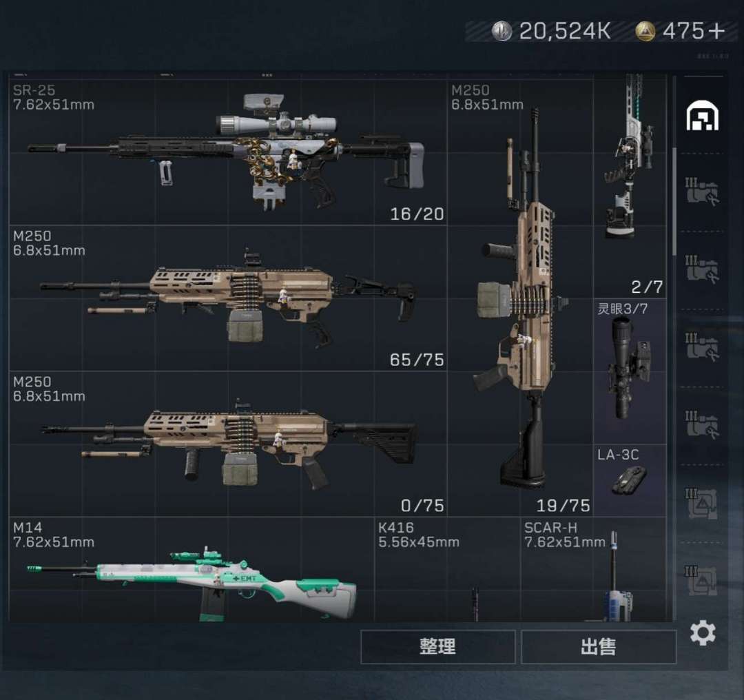Open the settings gear icon
The width and height of the screenshot is (744, 700).
703,632
